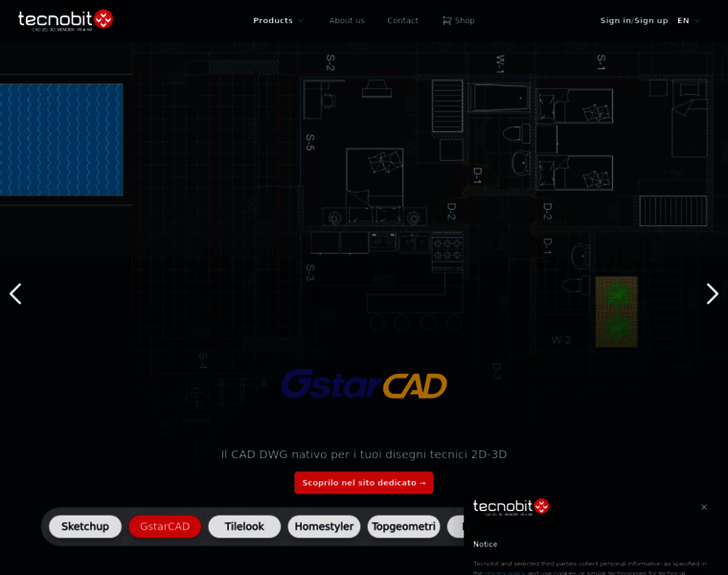Close the cookie notice popup
Viewport: 728px width, 575px height.
pos(704,507)
